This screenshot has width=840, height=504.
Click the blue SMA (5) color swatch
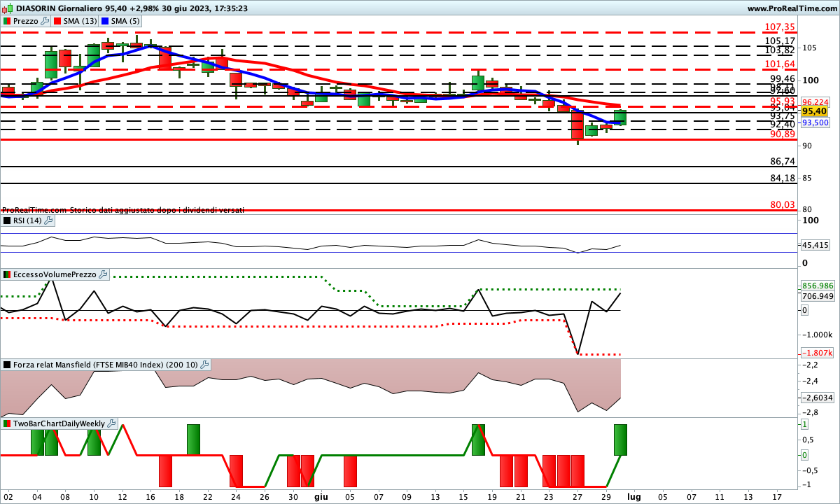click(x=106, y=21)
